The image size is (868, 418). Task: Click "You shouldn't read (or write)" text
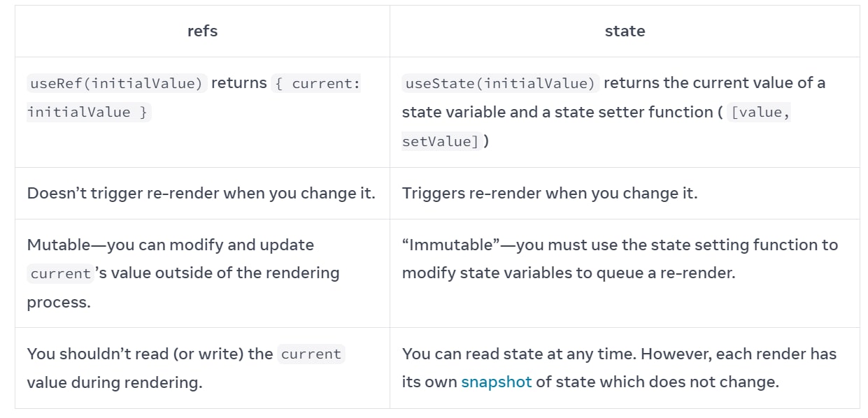[x=136, y=354]
